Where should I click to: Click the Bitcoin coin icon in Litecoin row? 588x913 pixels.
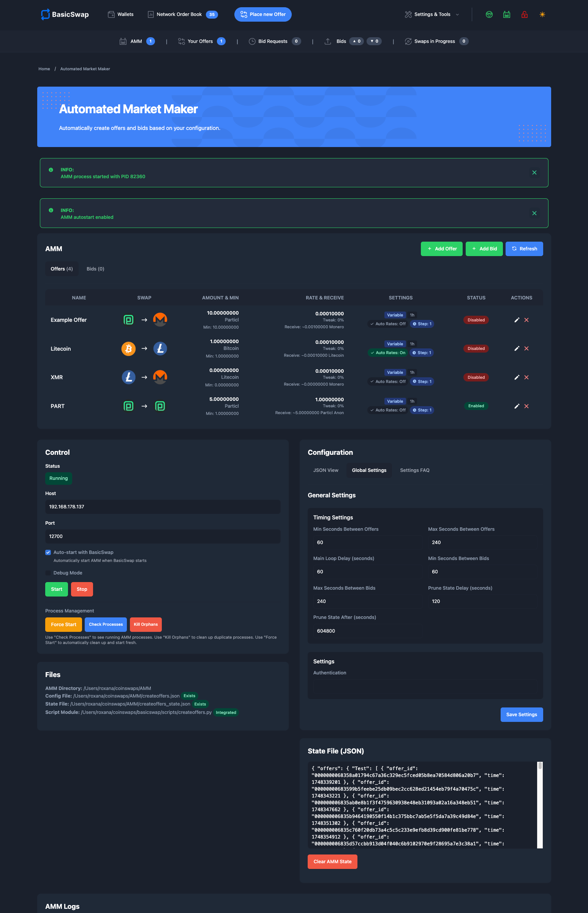pos(128,349)
